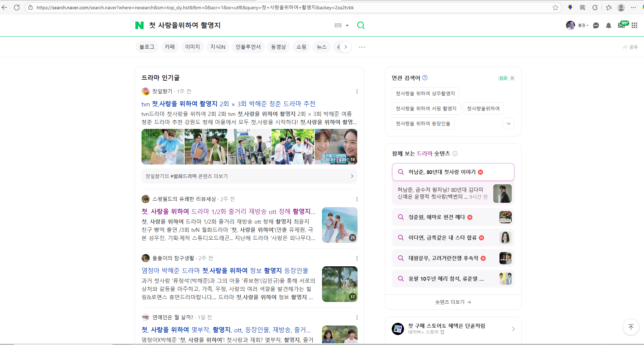Open the tvn 첫,사랑을 위하여 촬영지 2회 post
Image resolution: width=644 pixels, height=345 pixels.
(228, 104)
